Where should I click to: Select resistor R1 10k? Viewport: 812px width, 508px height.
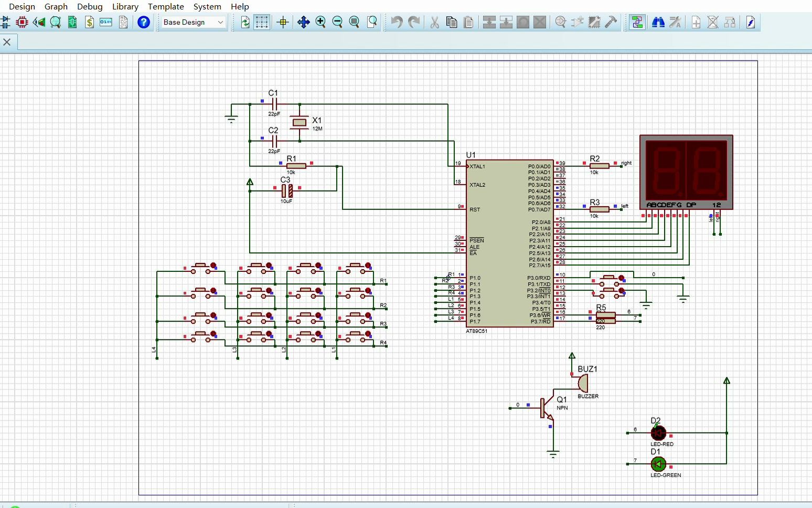tap(296, 166)
